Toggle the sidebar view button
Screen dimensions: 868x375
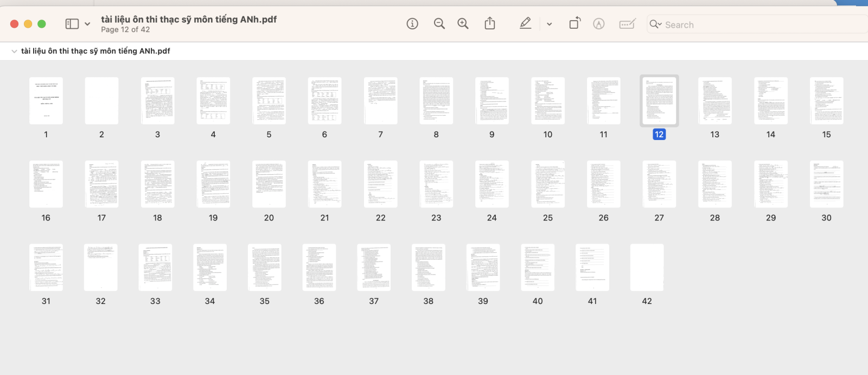[72, 24]
